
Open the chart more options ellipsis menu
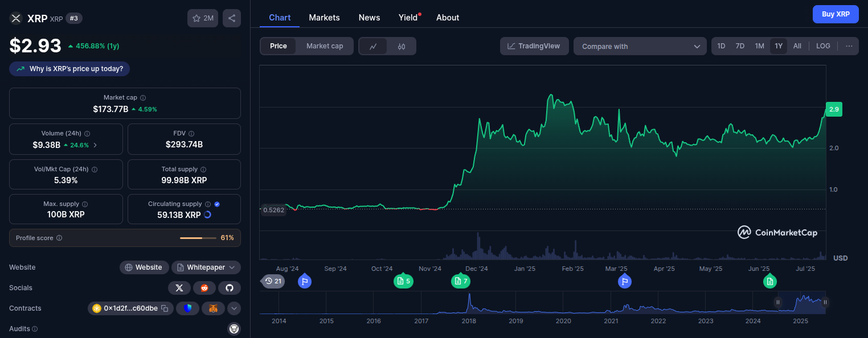[x=849, y=46]
